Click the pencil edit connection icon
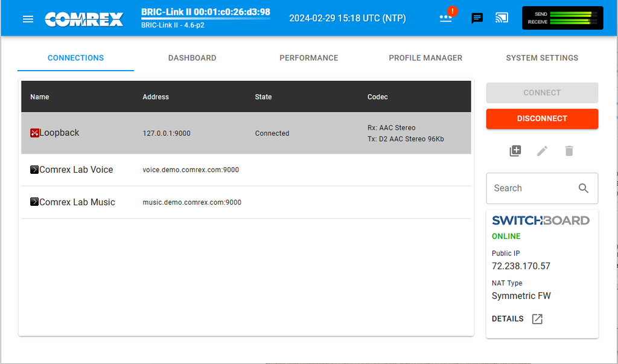This screenshot has width=618, height=364. coord(542,151)
